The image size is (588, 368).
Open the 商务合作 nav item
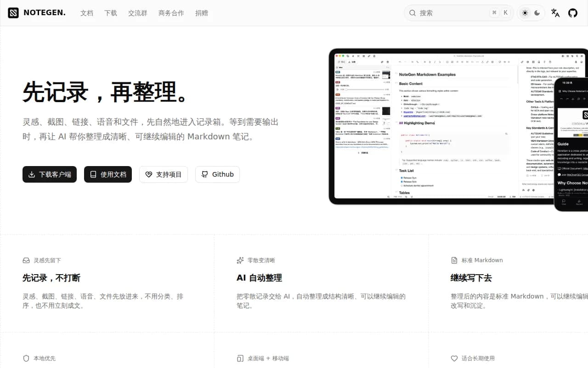[171, 13]
